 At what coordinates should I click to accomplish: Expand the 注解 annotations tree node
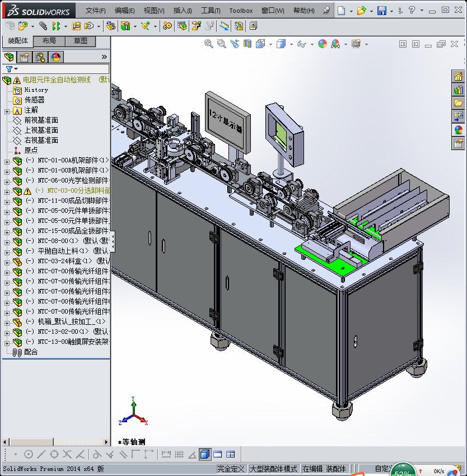click(7, 111)
